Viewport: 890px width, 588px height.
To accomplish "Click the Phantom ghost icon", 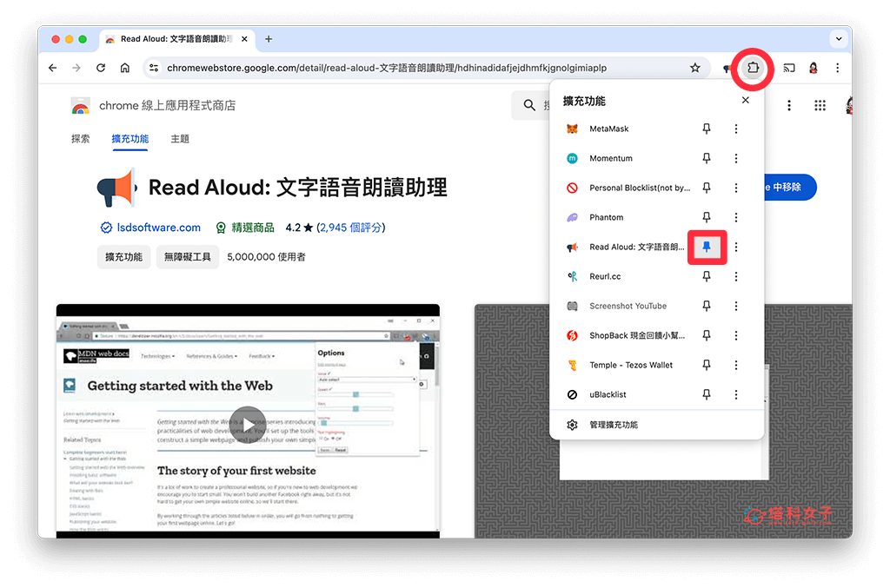I will 572,217.
